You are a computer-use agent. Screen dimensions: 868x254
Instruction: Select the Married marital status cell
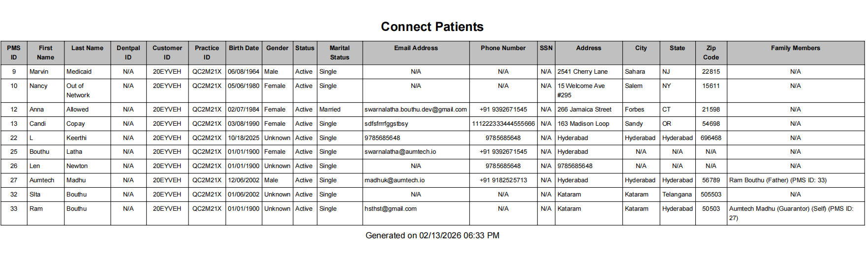(330, 110)
